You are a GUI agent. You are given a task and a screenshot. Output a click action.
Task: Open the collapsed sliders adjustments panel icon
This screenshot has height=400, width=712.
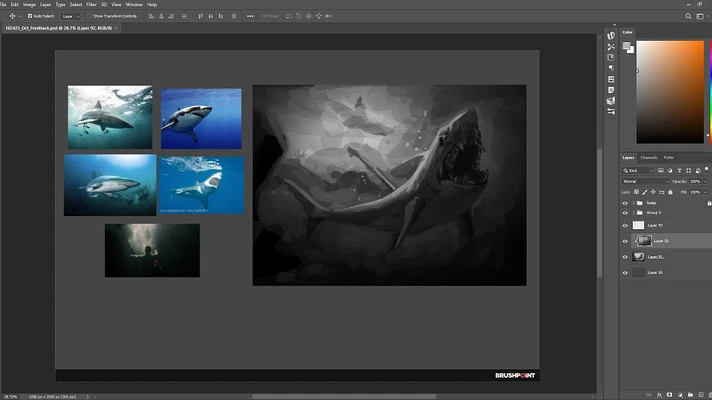[x=611, y=112]
